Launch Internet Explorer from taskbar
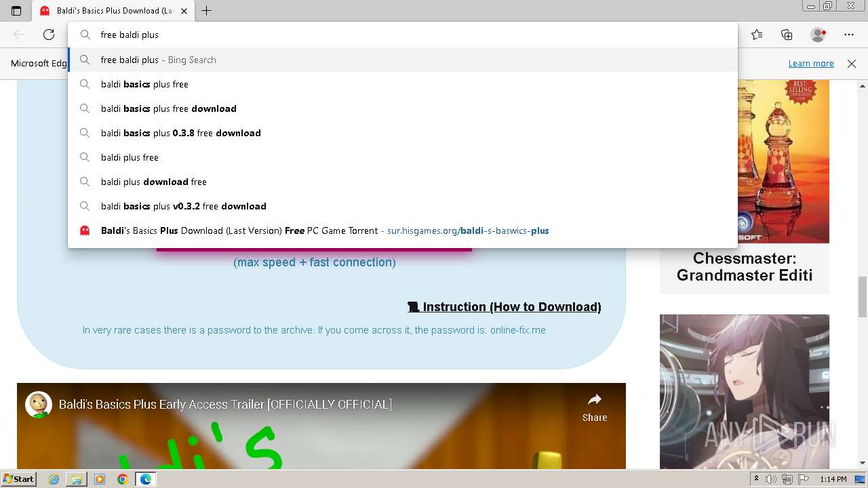 [54, 479]
